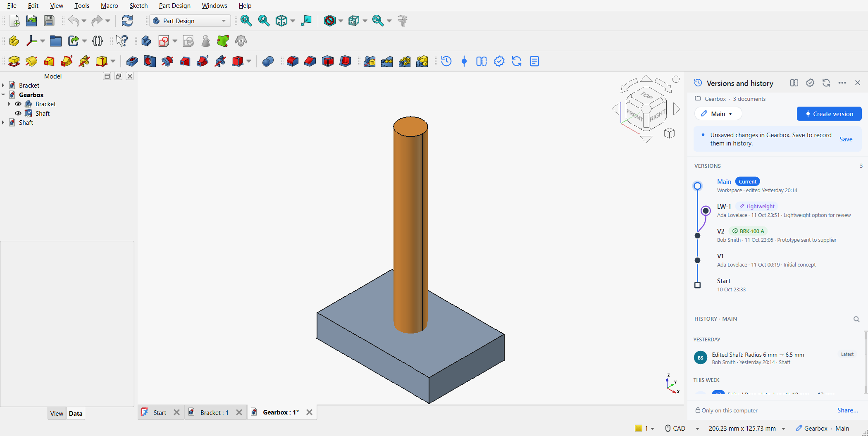
Task: Open the more options ellipsis in Versions panel
Action: click(x=842, y=83)
